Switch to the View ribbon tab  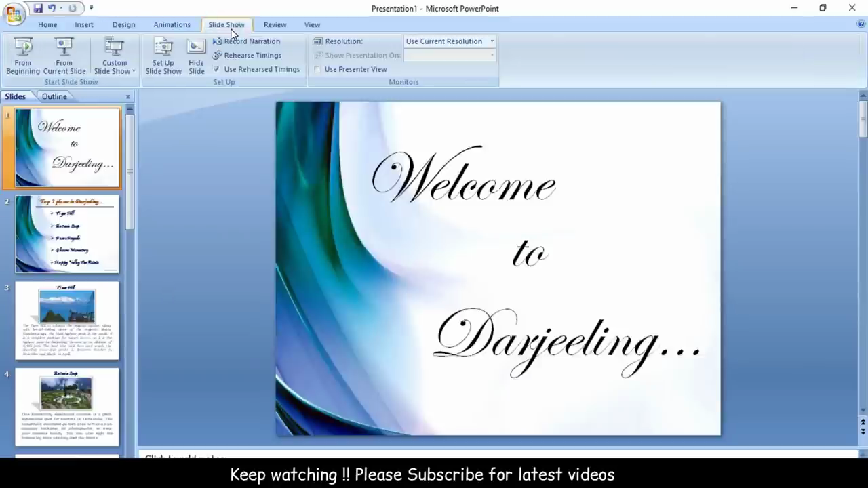(x=312, y=24)
